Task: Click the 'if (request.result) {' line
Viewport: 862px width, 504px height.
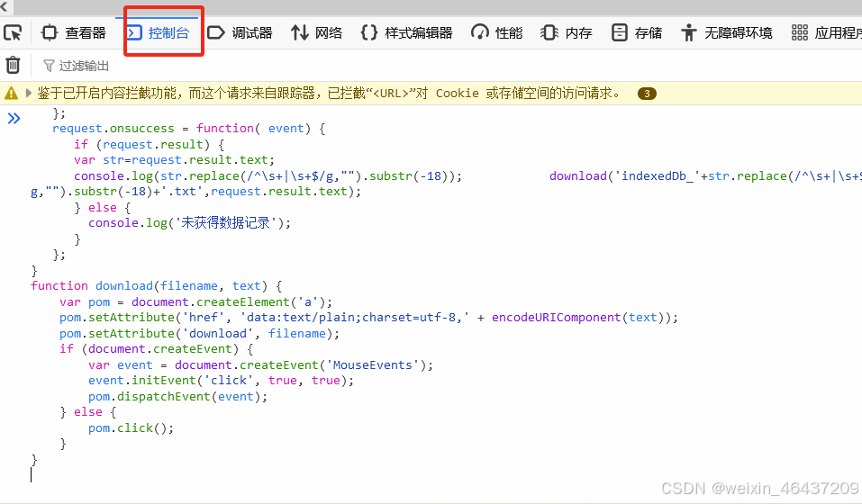Action: 149,144
